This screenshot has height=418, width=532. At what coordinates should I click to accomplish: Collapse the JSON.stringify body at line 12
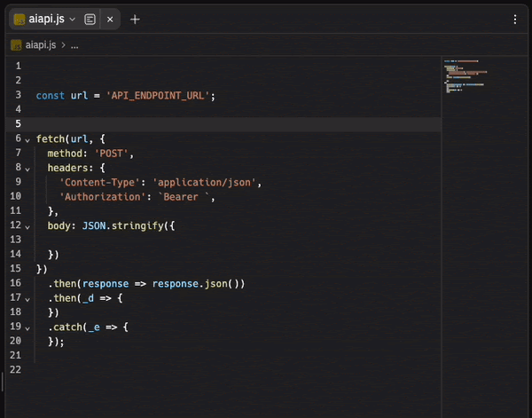[x=27, y=226]
